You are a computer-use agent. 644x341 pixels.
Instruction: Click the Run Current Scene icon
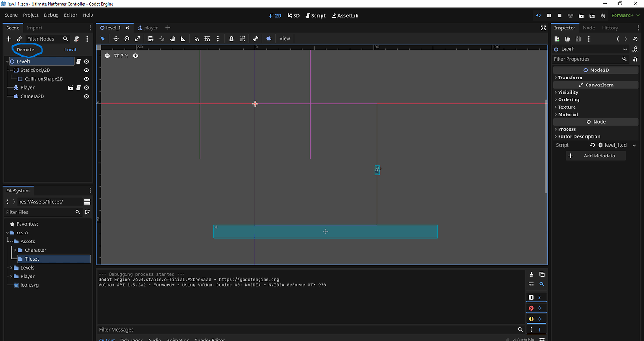[581, 15]
